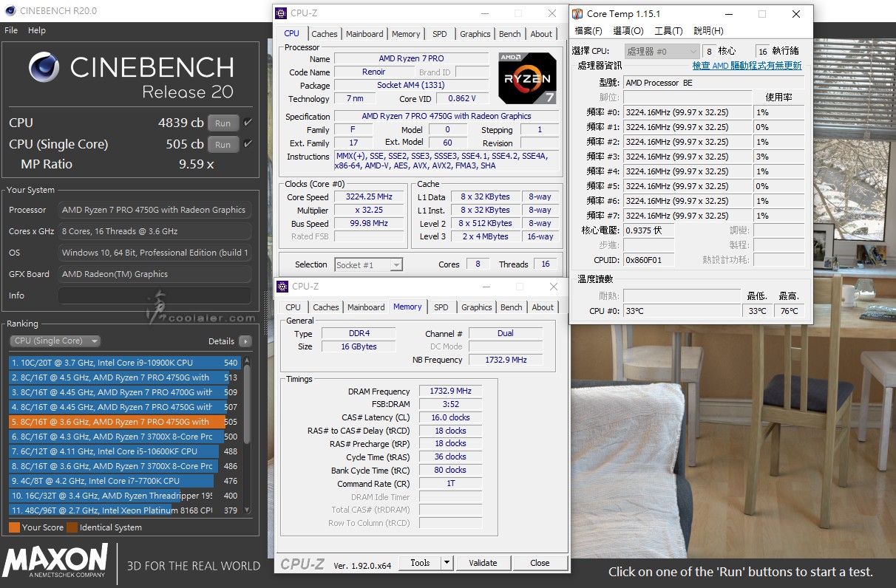The height and width of the screenshot is (588, 896).
Task: Open Memory tab in CPU-Z processor window
Action: click(406, 34)
